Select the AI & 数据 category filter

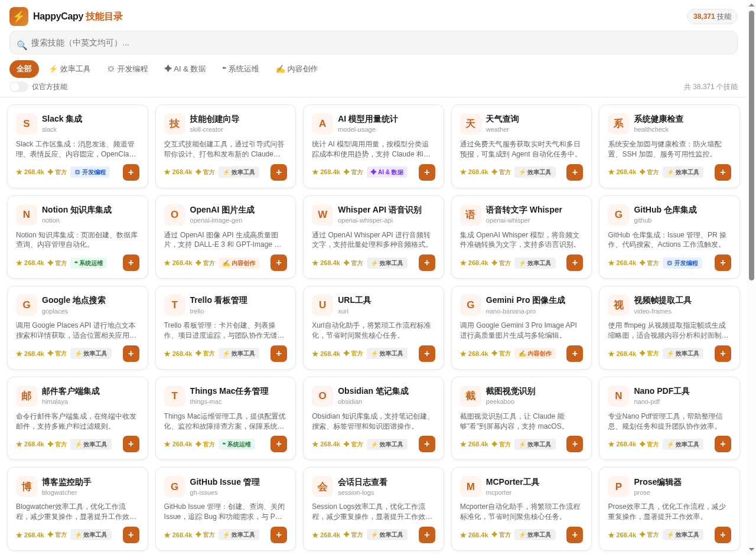185,68
